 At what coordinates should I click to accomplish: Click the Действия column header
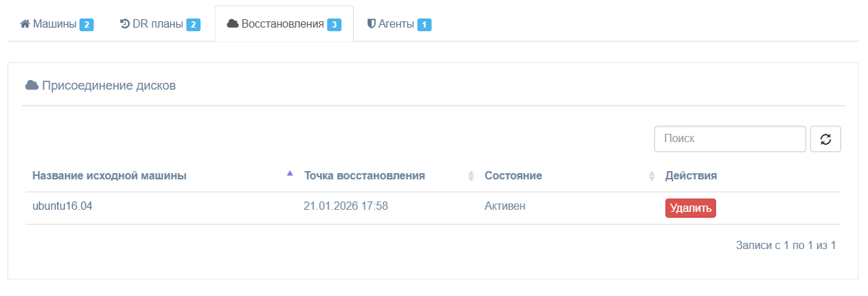[691, 176]
